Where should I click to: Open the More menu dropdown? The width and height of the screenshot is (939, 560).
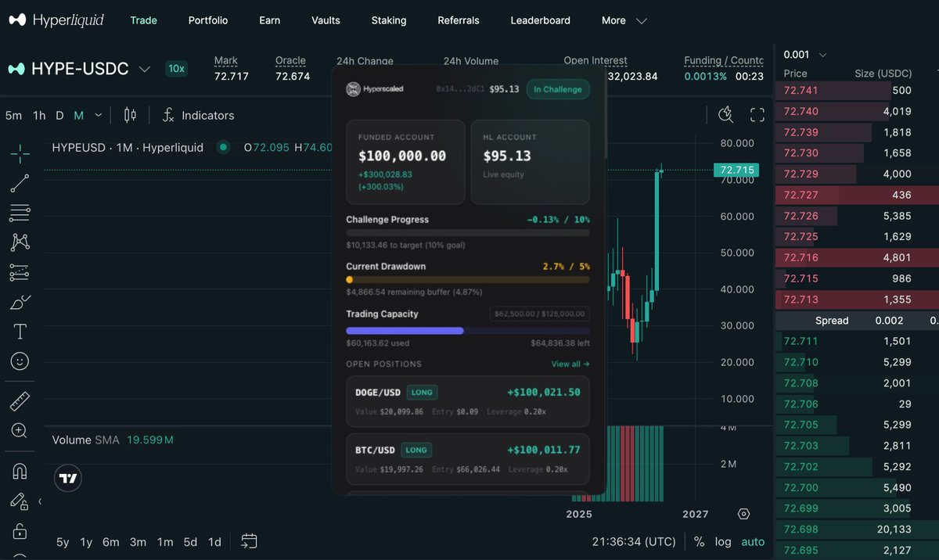[624, 20]
